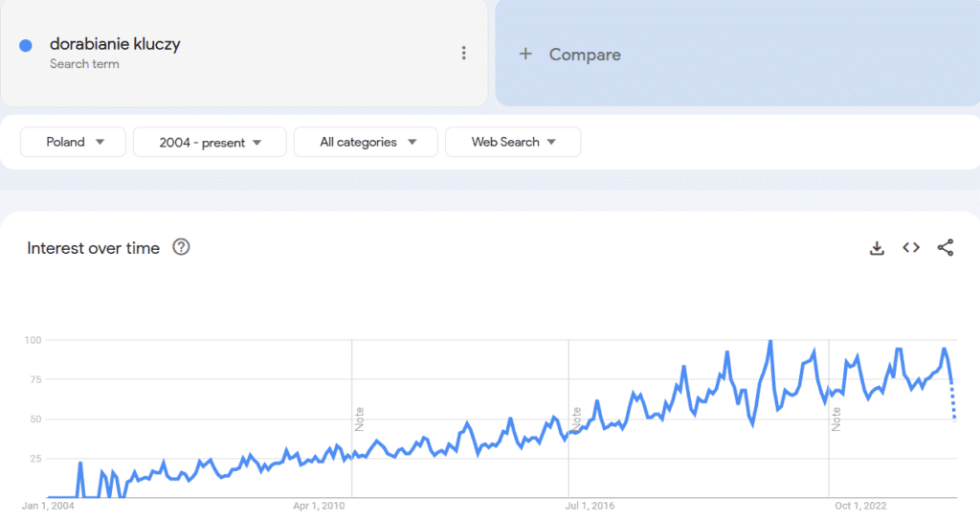
Task: Click the dotted end of the trend line
Action: click(953, 402)
